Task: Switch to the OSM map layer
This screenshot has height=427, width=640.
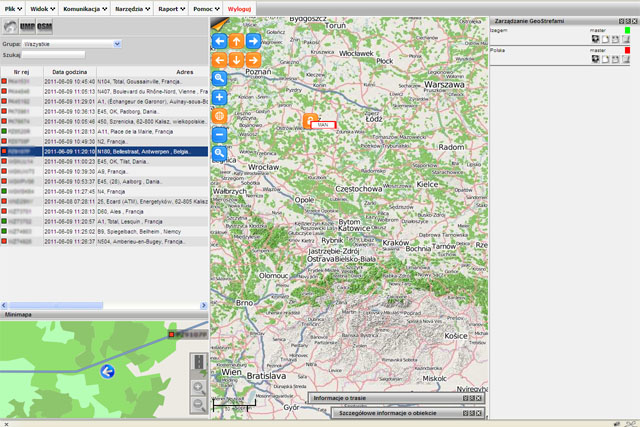Action: pos(44,27)
